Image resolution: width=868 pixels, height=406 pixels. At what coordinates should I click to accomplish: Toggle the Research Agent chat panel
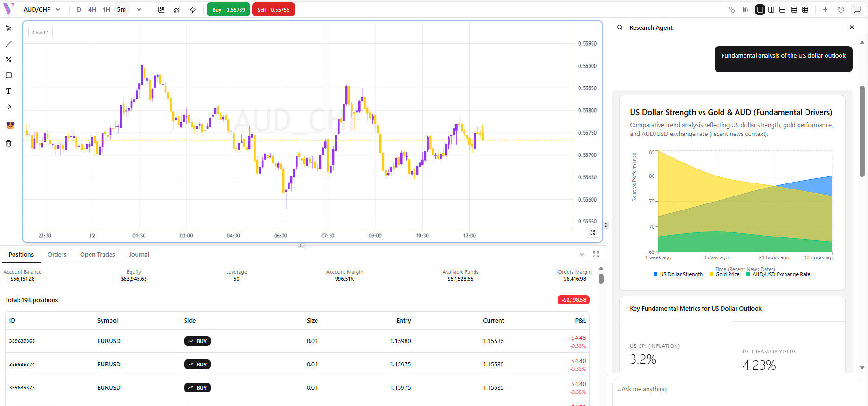click(857, 10)
